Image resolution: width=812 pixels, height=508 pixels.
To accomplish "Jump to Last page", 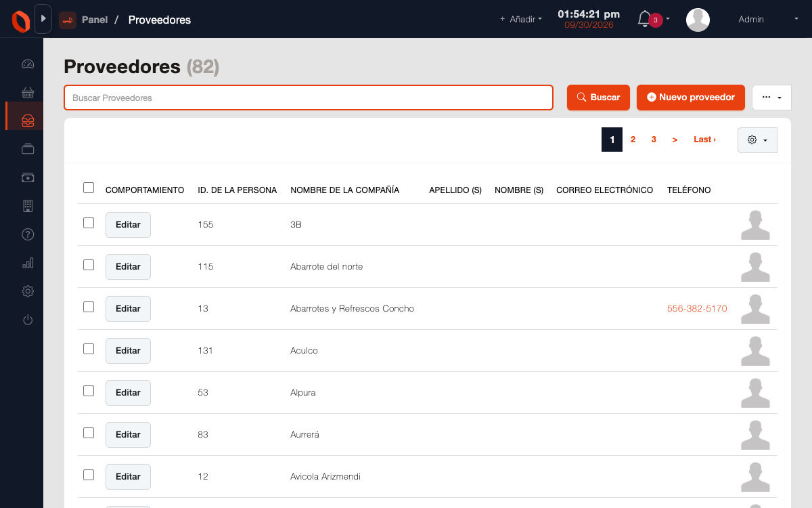I will pyautogui.click(x=704, y=140).
